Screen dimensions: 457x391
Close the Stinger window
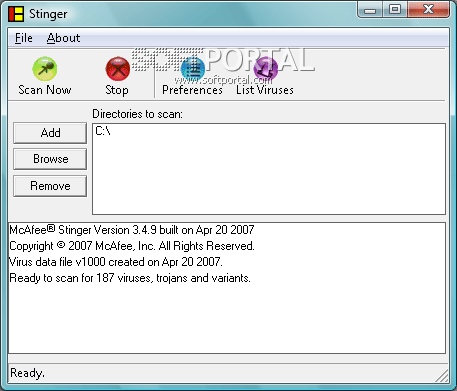click(x=428, y=10)
